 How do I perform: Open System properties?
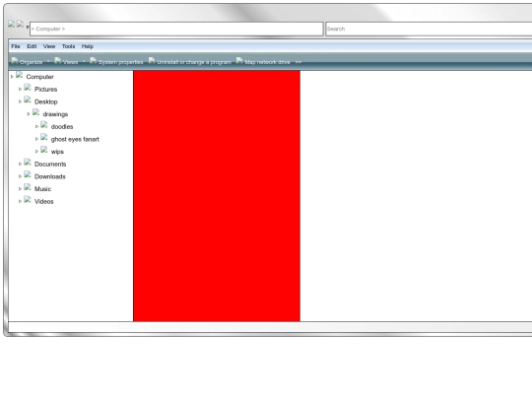click(116, 61)
